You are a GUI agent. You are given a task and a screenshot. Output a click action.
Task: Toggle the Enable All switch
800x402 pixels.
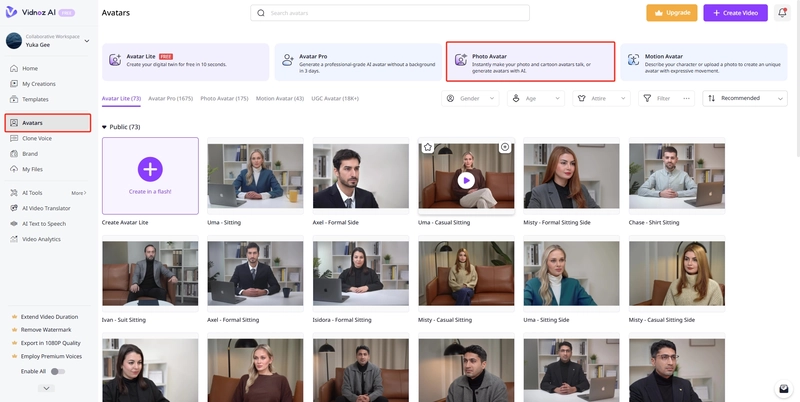(58, 371)
